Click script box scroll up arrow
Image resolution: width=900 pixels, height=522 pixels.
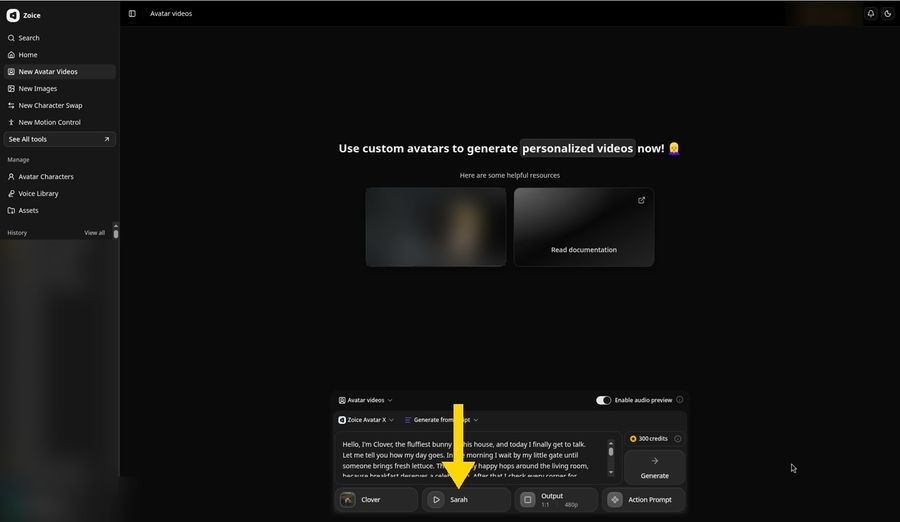click(611, 443)
